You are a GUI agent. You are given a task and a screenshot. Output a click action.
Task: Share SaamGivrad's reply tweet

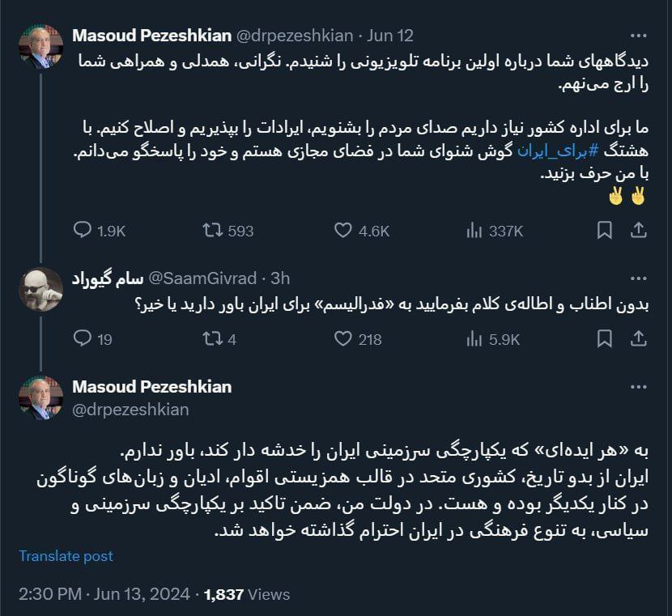click(638, 339)
